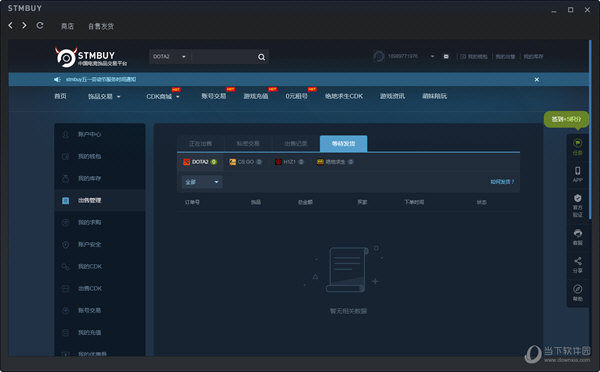The height and width of the screenshot is (372, 600).
Task: Open 我的库存 in the left sidebar
Action: pyautogui.click(x=100, y=178)
